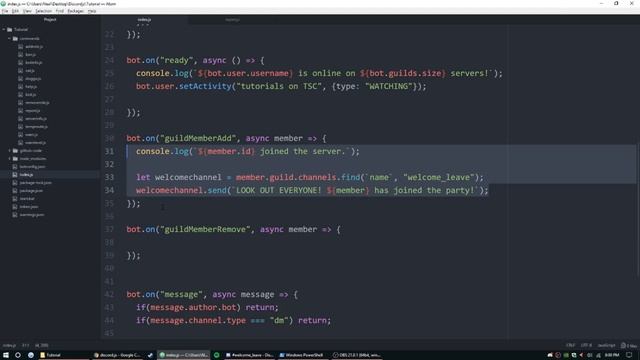This screenshot has height=360, width=640.
Task: Place cursor on the guildMemberAdd line
Action: tap(227, 138)
